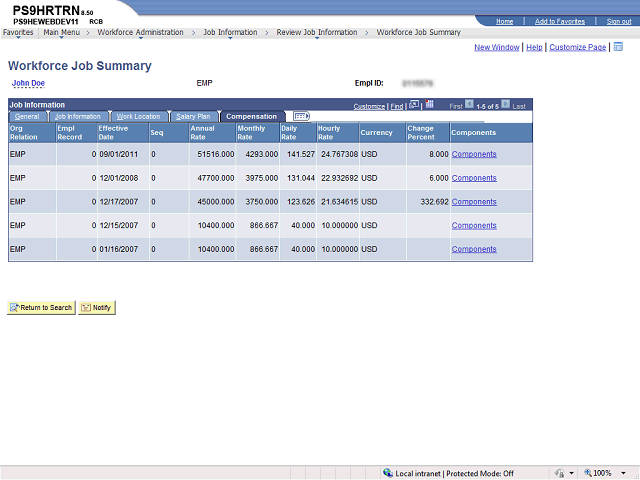Image resolution: width=640 pixels, height=480 pixels.
Task: Sort by Org Relation column header
Action: [x=24, y=133]
